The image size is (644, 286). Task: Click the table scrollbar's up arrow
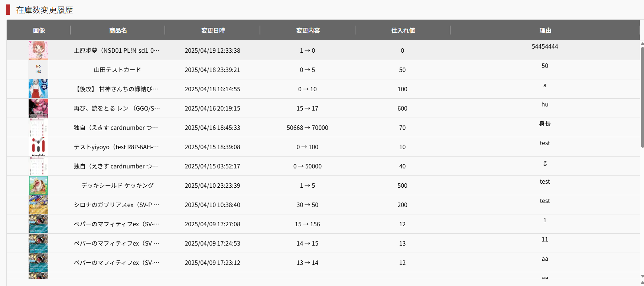(x=642, y=43)
